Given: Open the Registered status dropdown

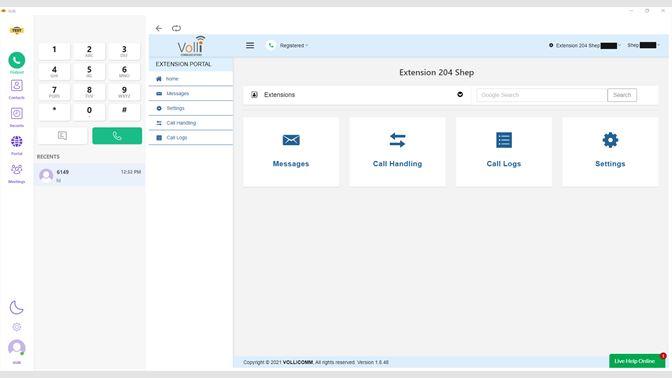Looking at the screenshot, I should point(294,45).
